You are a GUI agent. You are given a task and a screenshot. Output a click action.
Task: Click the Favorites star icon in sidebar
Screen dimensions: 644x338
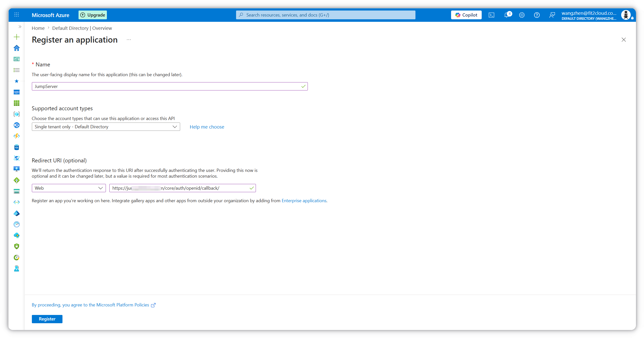click(x=17, y=81)
